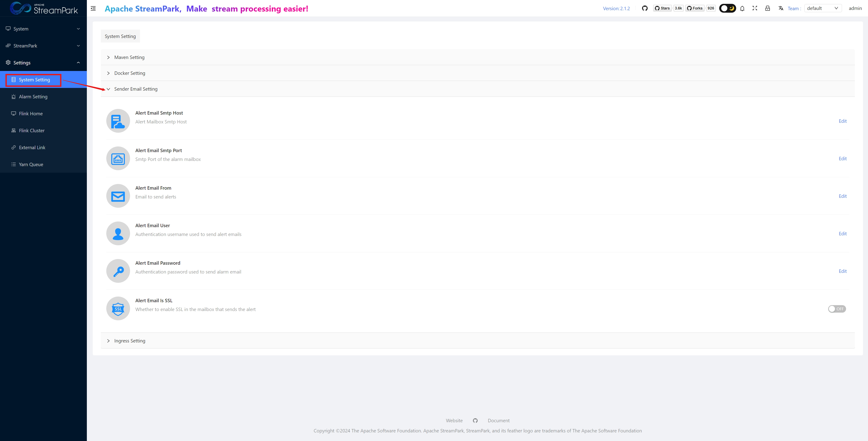This screenshot has width=868, height=441.
Task: Enable the Alert Email Is SSL switch
Action: tap(837, 309)
